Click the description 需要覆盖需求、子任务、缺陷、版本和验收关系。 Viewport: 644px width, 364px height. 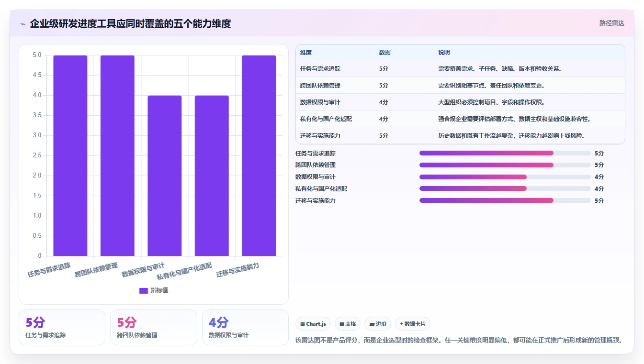pos(500,69)
